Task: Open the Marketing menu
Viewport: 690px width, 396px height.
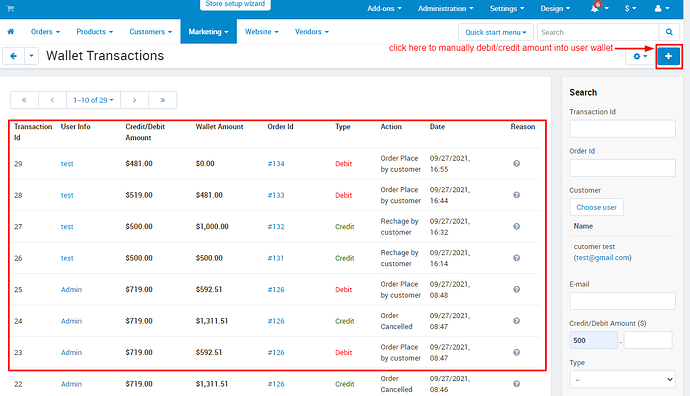Action: (209, 32)
